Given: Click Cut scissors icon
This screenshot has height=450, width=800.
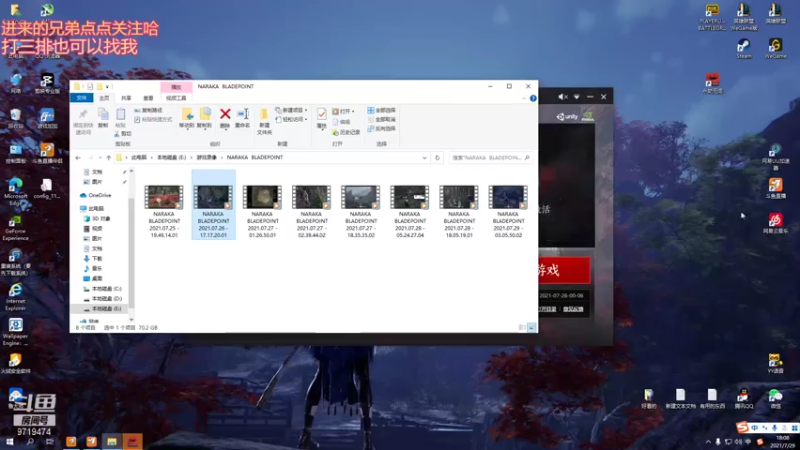Looking at the screenshot, I should pyautogui.click(x=122, y=134).
